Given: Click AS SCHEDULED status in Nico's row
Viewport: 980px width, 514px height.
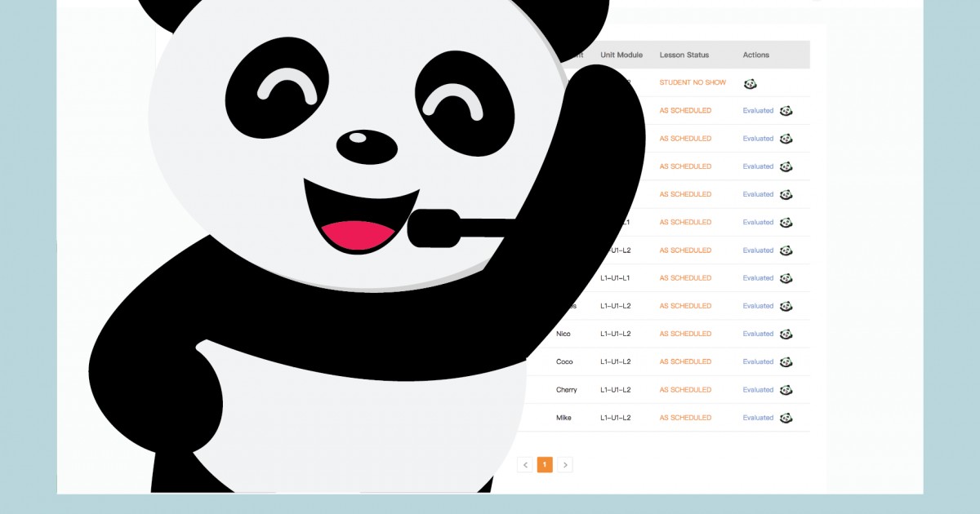Looking at the screenshot, I should [685, 334].
